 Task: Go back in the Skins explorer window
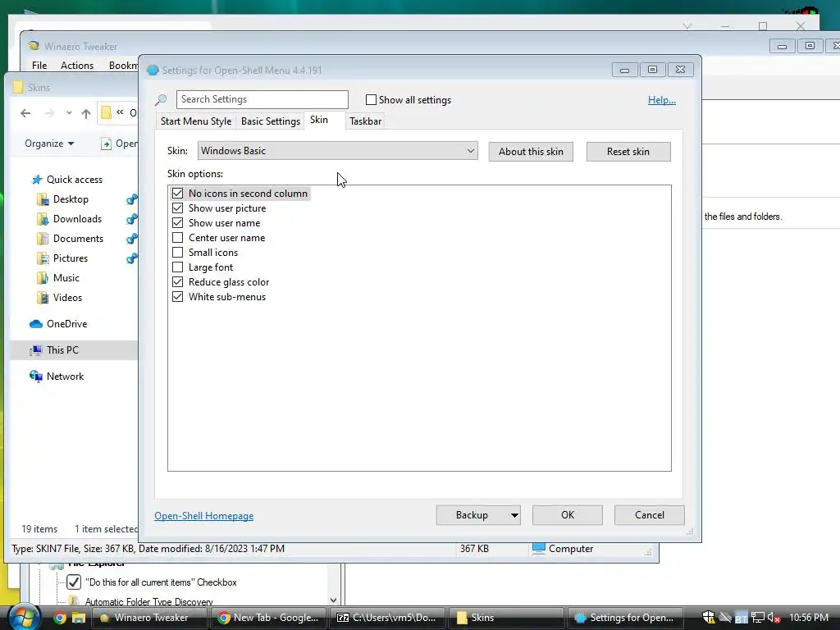click(25, 113)
